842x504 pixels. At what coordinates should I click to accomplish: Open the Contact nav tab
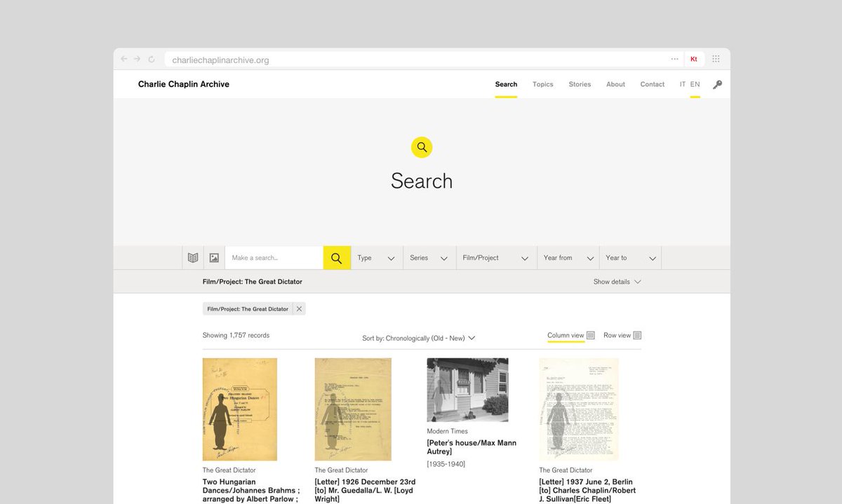tap(653, 84)
